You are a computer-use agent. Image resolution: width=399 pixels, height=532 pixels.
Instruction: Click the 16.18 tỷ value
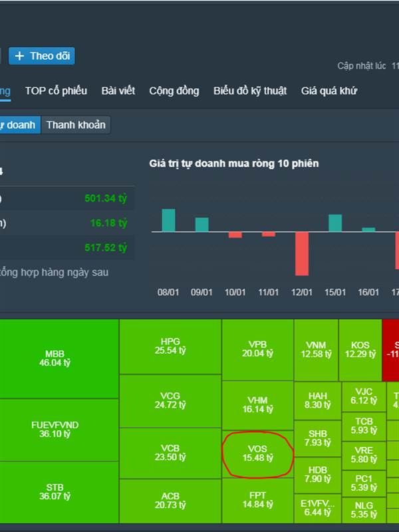(x=108, y=223)
